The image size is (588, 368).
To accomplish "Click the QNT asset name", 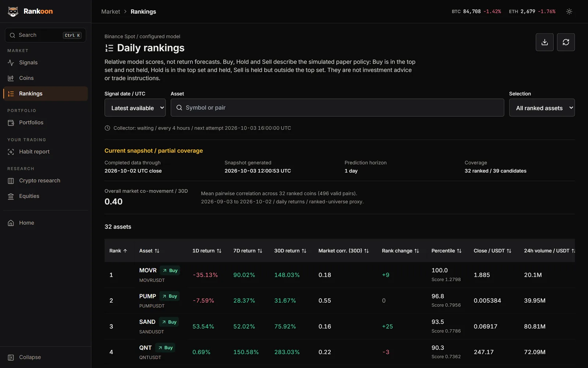I will 145,348.
